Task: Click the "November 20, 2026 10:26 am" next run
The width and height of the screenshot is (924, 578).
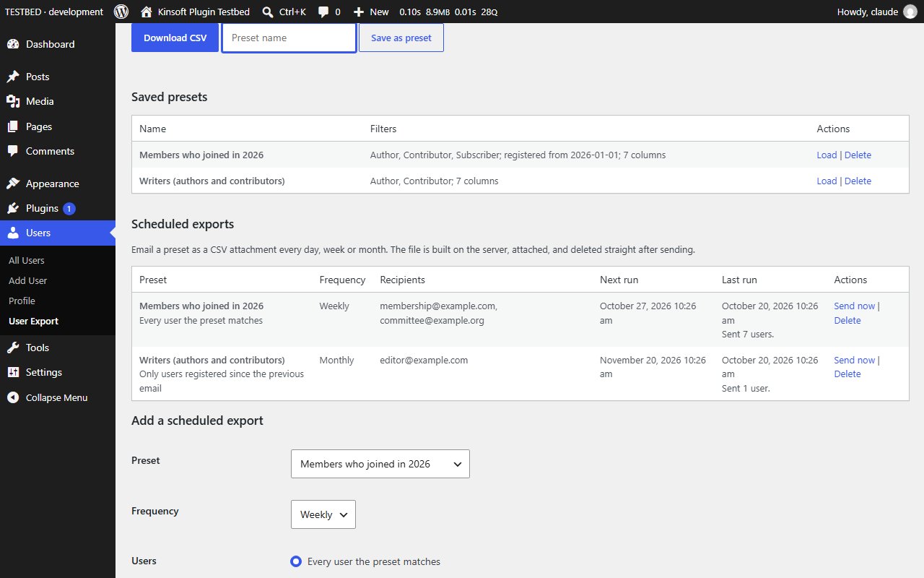Action: tap(653, 367)
